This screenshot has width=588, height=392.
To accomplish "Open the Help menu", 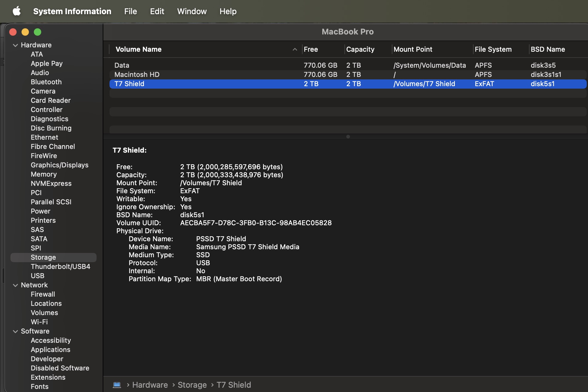I will point(228,11).
